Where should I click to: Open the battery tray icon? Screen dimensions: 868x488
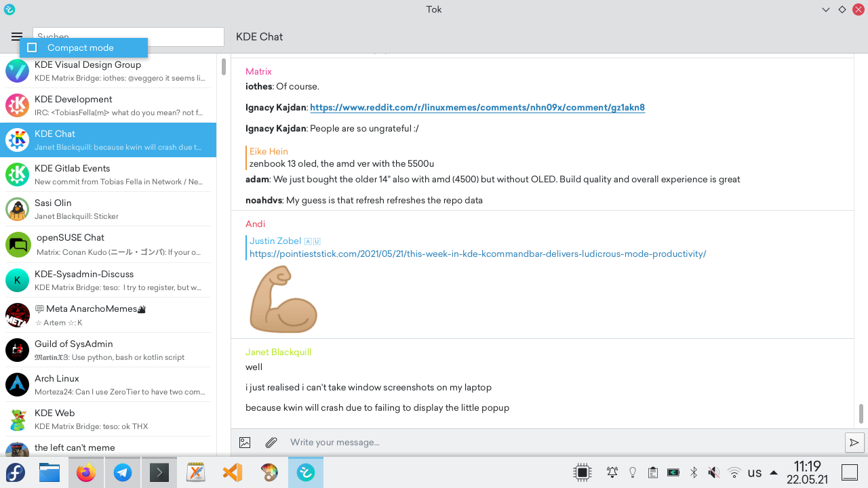click(x=673, y=472)
